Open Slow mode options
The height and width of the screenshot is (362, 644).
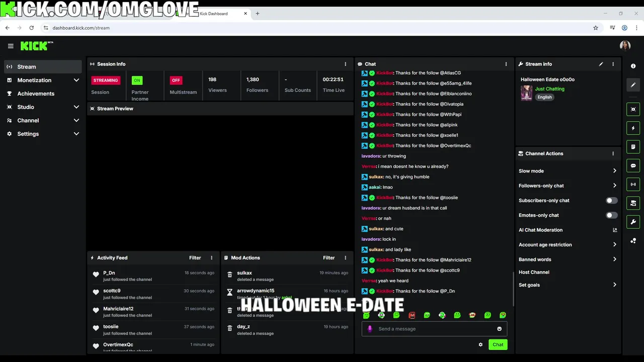point(568,171)
